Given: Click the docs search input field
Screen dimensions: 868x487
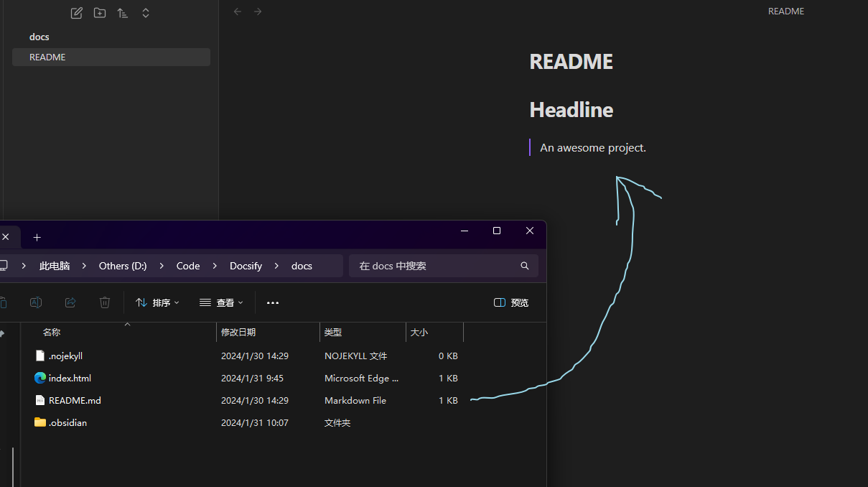Looking at the screenshot, I should tap(434, 266).
